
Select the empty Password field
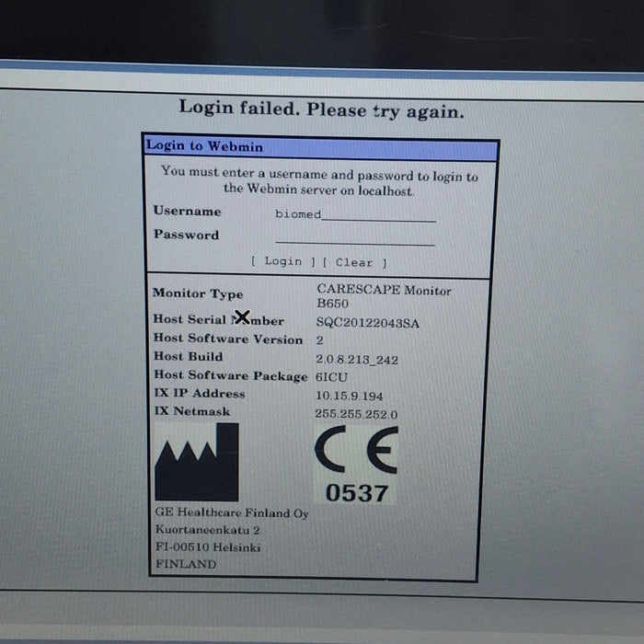pyautogui.click(x=355, y=238)
